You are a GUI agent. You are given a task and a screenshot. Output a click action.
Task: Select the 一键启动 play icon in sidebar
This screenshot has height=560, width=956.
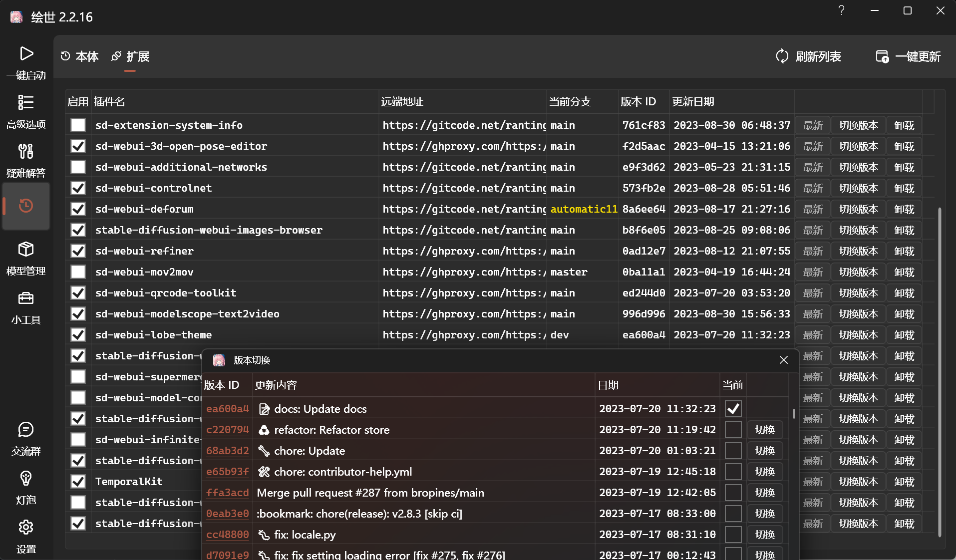[x=26, y=54]
